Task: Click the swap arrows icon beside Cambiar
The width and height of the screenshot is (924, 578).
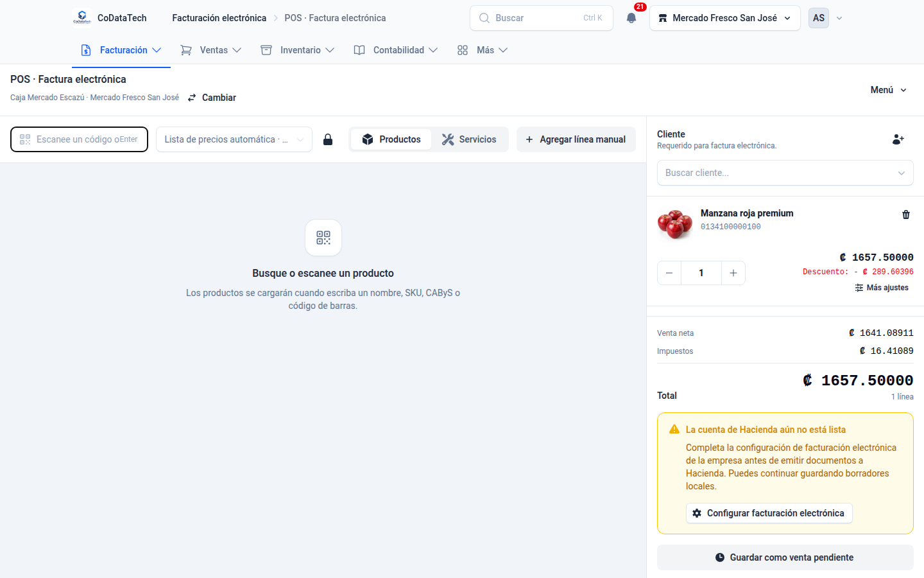Action: (192, 98)
